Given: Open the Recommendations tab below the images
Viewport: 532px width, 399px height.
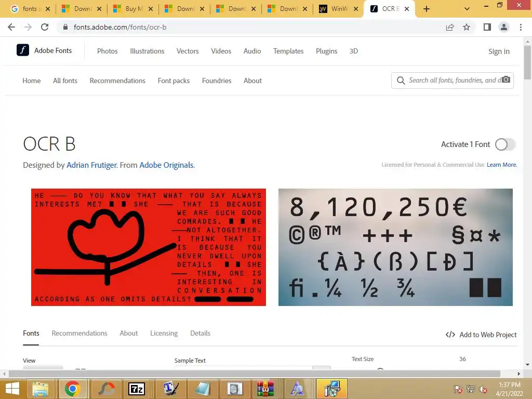Looking at the screenshot, I should coord(79,333).
